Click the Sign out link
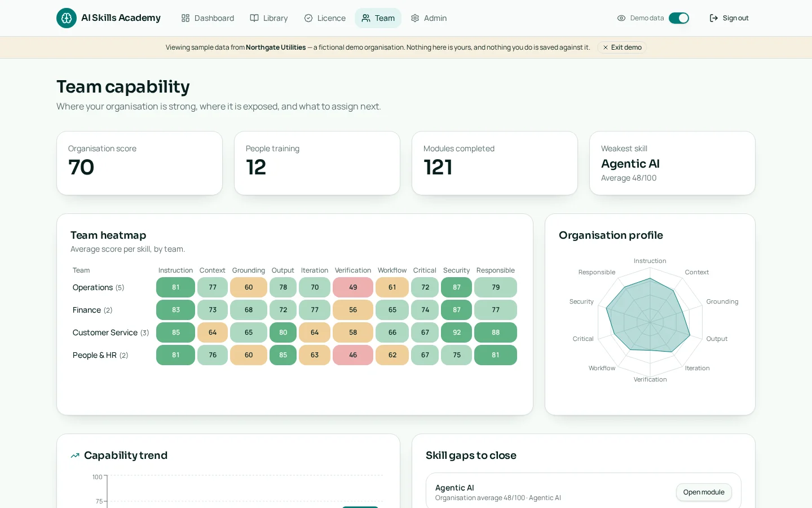812x508 pixels. [729, 18]
